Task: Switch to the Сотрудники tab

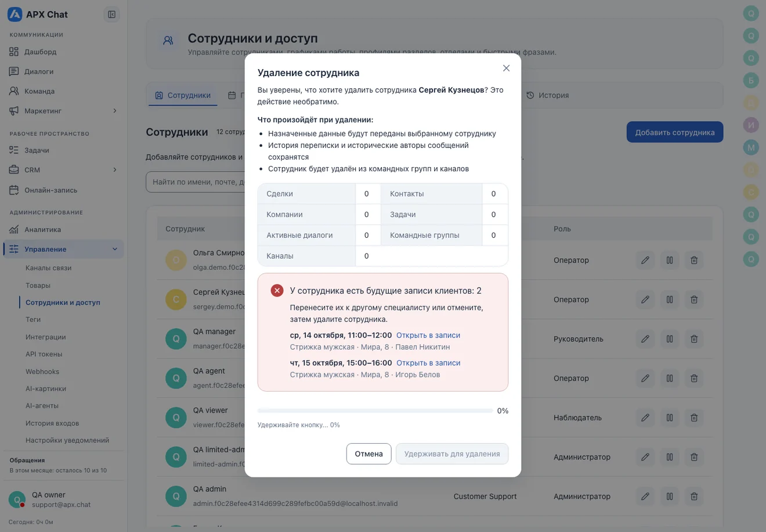Action: point(183,95)
